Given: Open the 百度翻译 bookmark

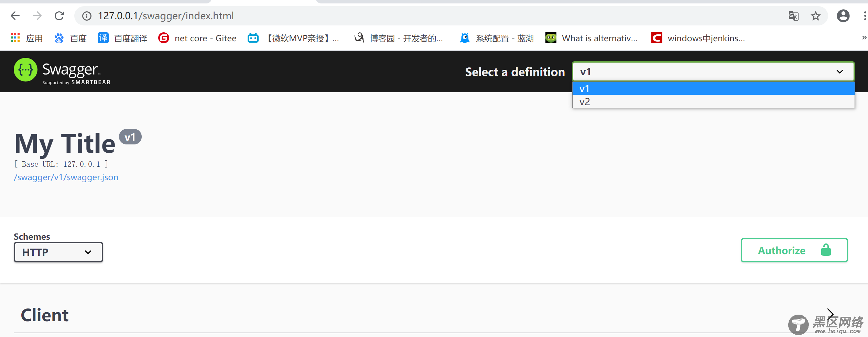Looking at the screenshot, I should click(x=122, y=38).
